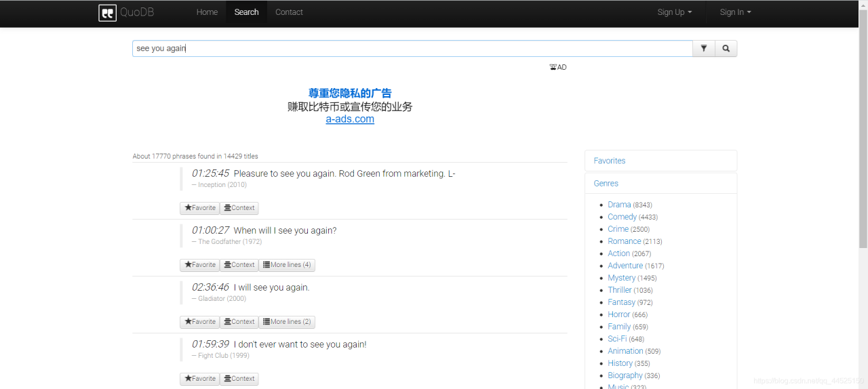Show more lines (4) for The Godfather
This screenshot has height=389, width=868.
click(287, 265)
